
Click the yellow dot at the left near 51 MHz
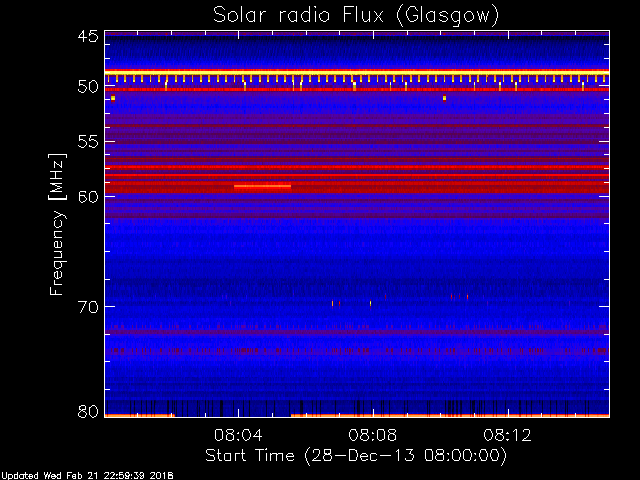point(113,98)
